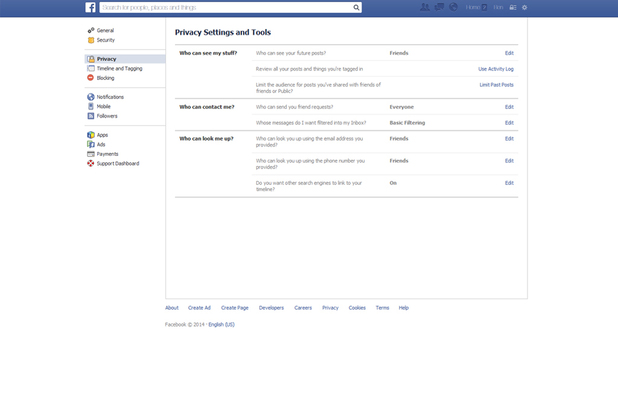Click 'Who can contact me?' heading
The width and height of the screenshot is (618, 411).
tap(207, 107)
